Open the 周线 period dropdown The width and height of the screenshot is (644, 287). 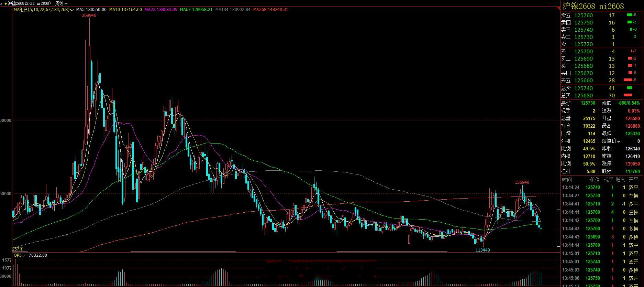pyautogui.click(x=62, y=3)
